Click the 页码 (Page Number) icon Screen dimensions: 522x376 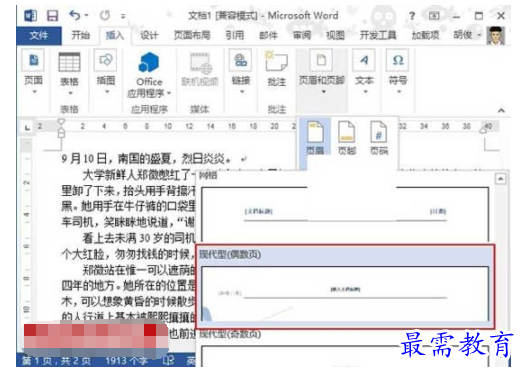(379, 137)
